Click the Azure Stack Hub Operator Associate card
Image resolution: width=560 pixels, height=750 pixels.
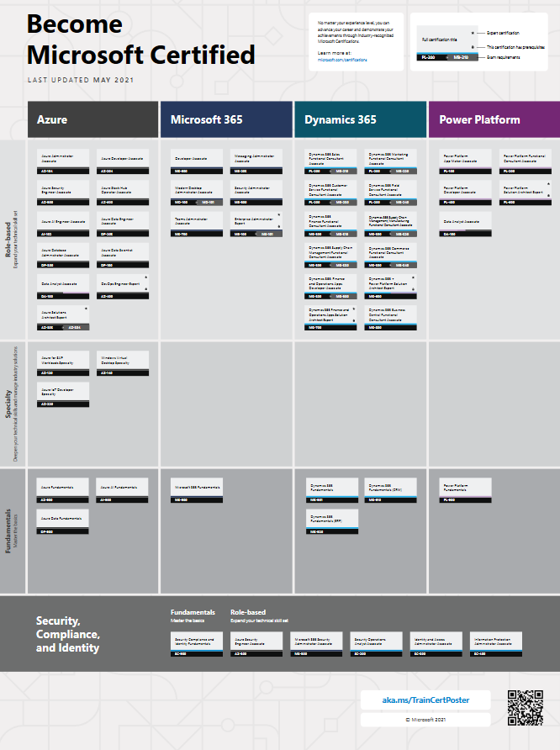point(123,193)
